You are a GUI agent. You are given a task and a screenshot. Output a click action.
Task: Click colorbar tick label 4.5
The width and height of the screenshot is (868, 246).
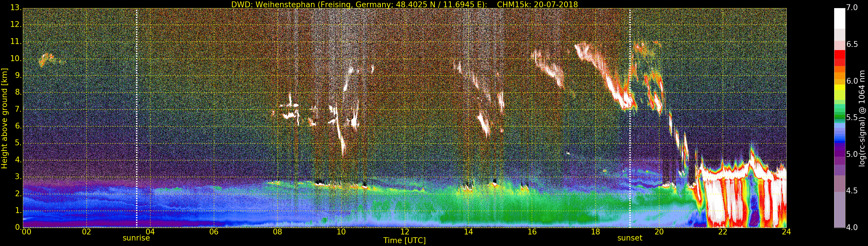pos(852,191)
